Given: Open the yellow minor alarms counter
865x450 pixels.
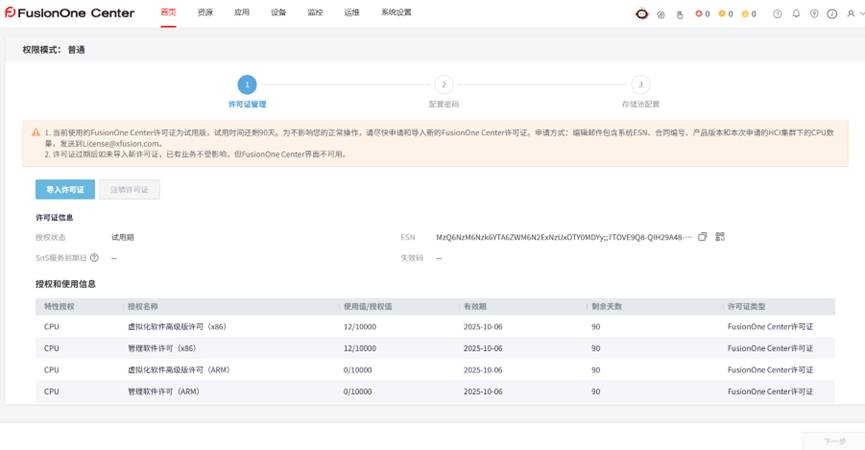Looking at the screenshot, I should (749, 14).
